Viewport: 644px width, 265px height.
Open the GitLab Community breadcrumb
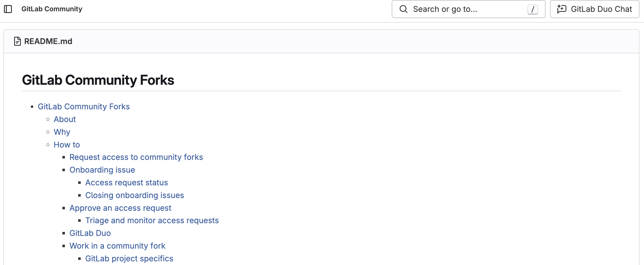coord(52,9)
